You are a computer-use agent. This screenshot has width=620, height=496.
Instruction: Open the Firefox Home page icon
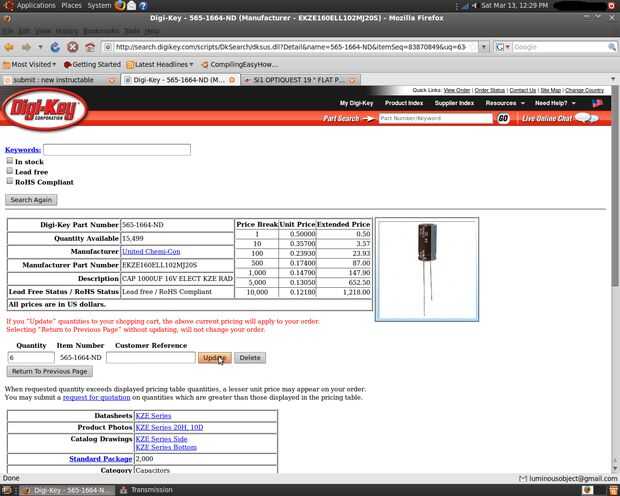tap(91, 47)
